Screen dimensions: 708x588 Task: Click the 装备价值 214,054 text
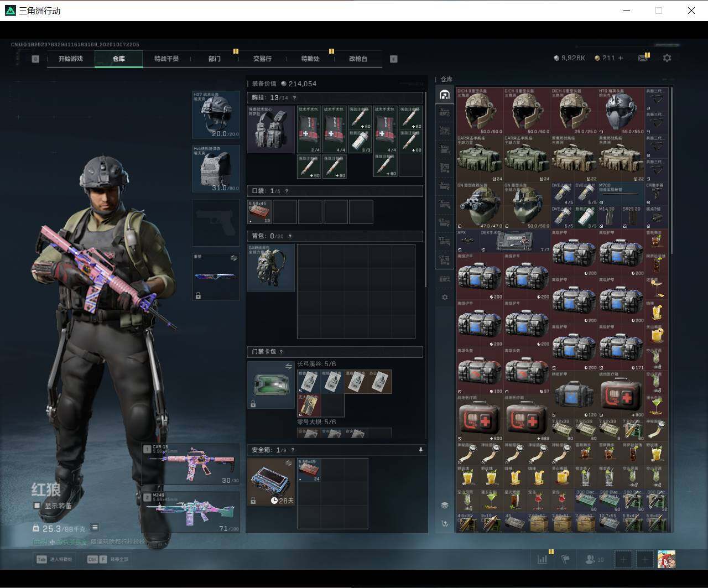284,84
